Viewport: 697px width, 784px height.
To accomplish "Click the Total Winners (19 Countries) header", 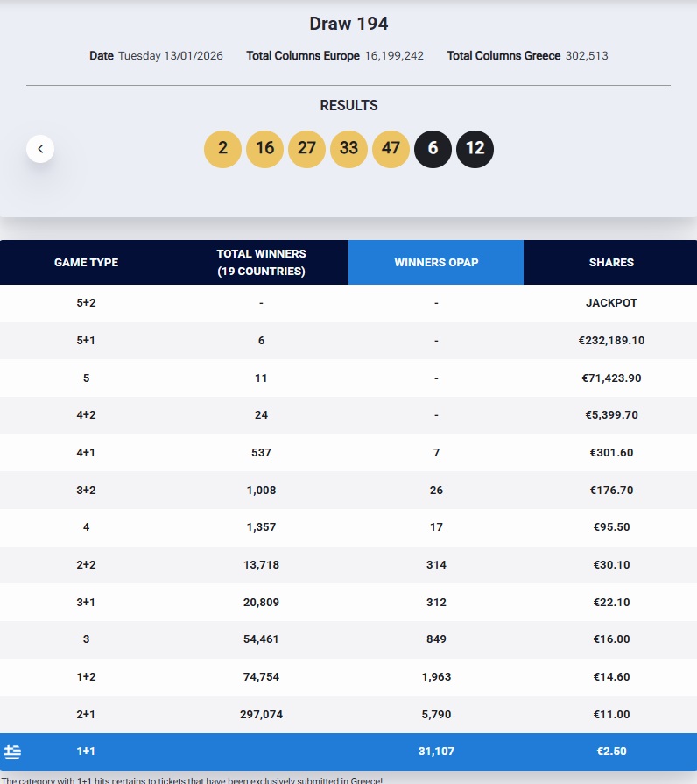I will (261, 262).
